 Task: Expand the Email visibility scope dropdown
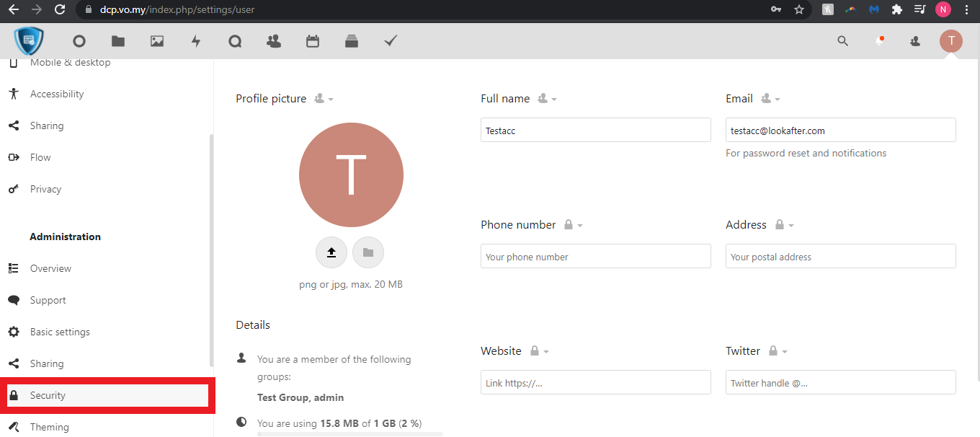pos(770,99)
